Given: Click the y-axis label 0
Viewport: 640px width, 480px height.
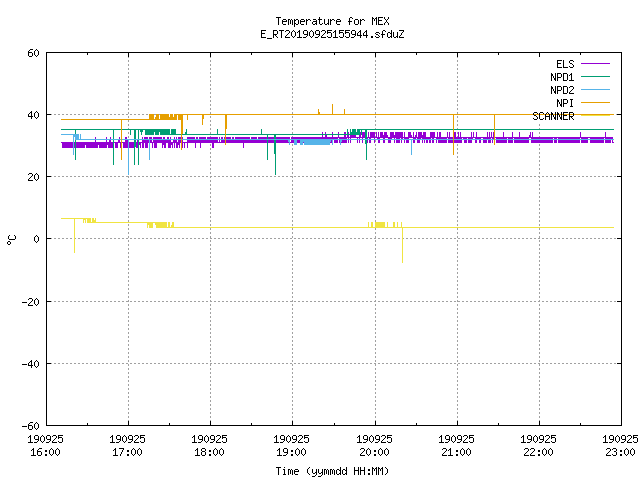Looking at the screenshot, I should click(36, 239).
